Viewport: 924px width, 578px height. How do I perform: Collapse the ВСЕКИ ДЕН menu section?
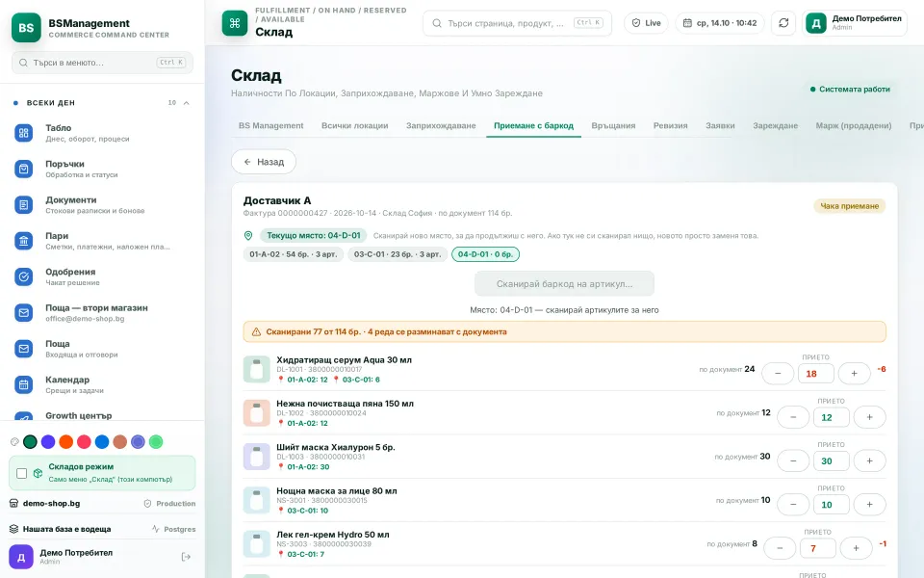pos(186,103)
